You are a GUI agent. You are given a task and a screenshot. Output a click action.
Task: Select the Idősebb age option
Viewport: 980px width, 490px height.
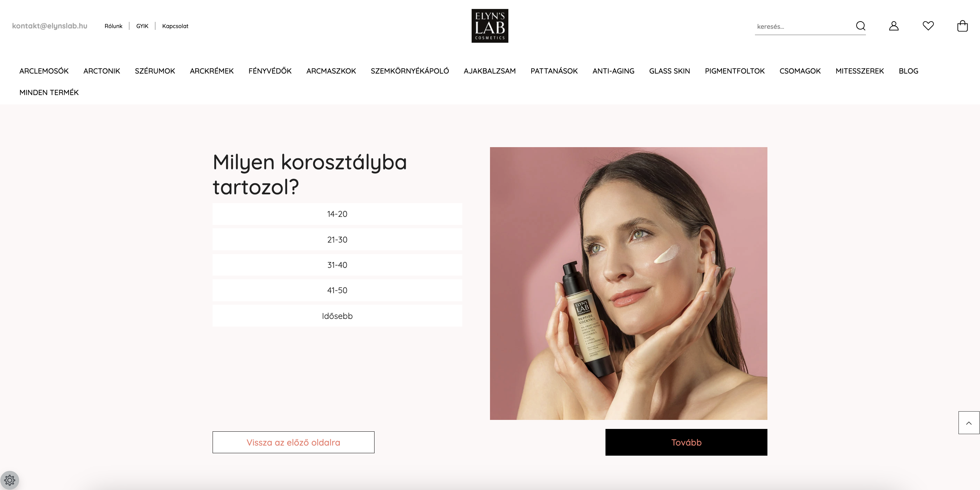point(337,316)
